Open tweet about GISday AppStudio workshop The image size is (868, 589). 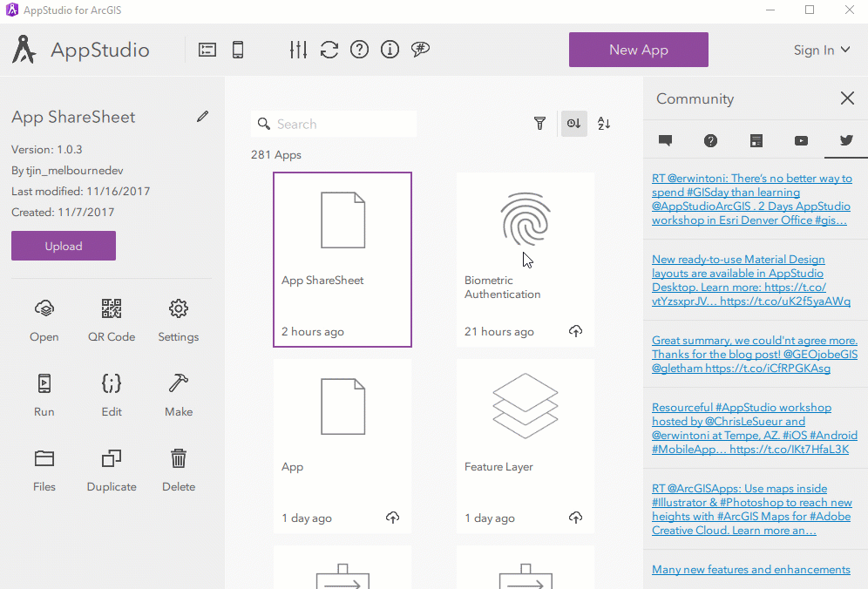[x=752, y=200]
